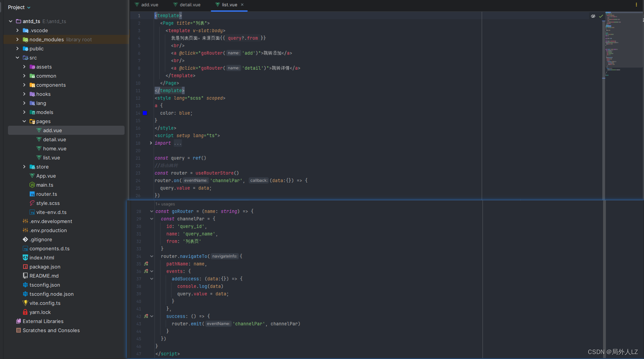Expand the .vscode folder
This screenshot has height=359, width=644.
17,30
